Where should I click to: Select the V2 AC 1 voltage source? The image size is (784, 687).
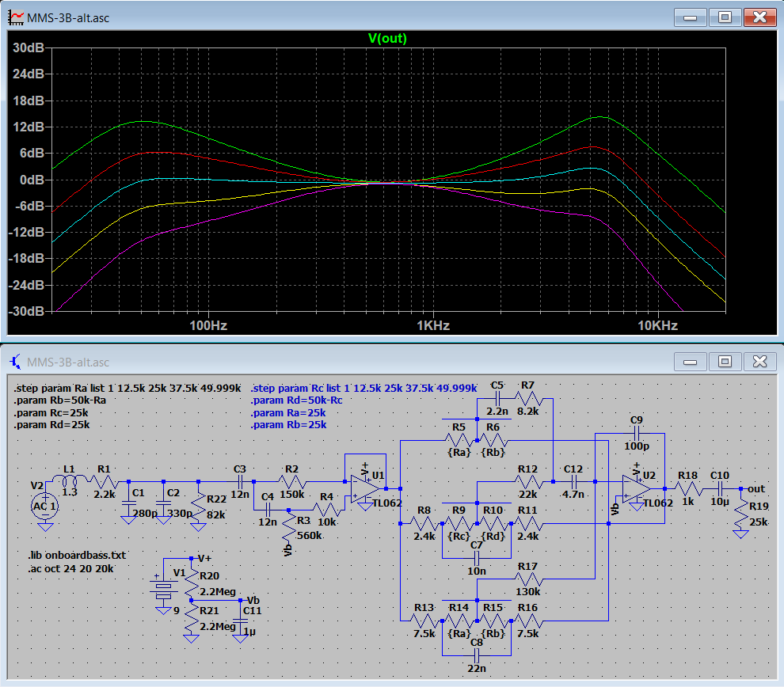pos(45,506)
